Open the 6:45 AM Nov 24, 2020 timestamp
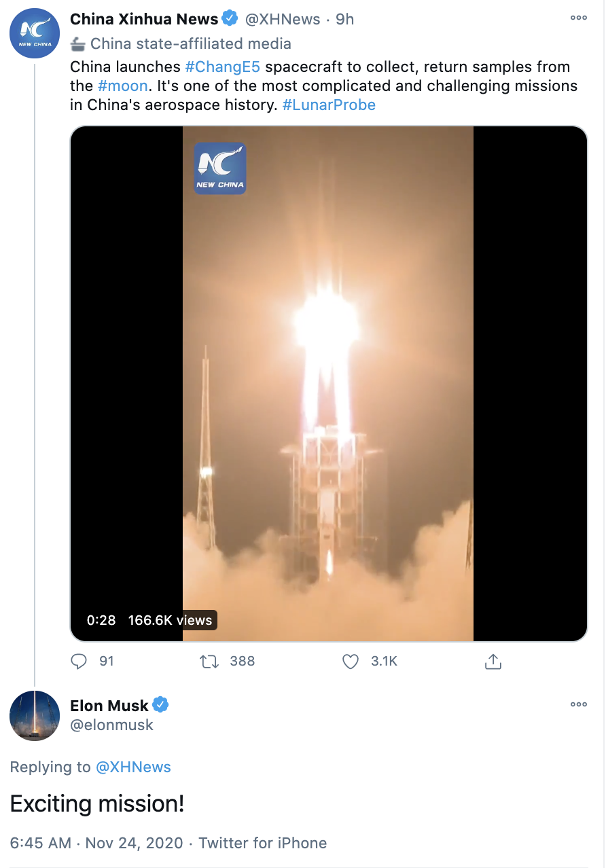 click(96, 843)
